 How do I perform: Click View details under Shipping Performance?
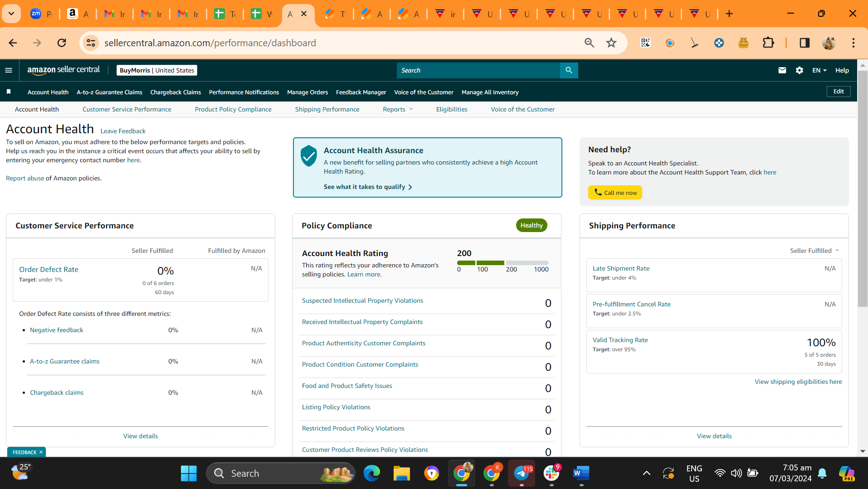tap(714, 436)
